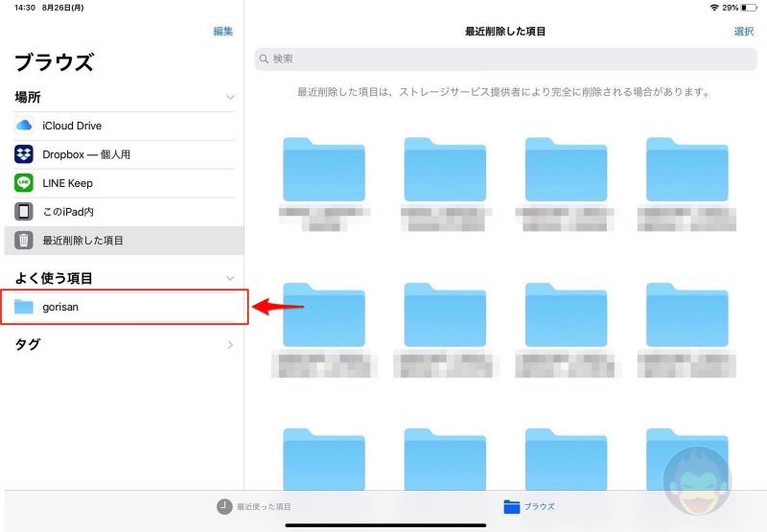Tap the trash can icon for 最近削除した項目
767x532 pixels.
point(23,240)
